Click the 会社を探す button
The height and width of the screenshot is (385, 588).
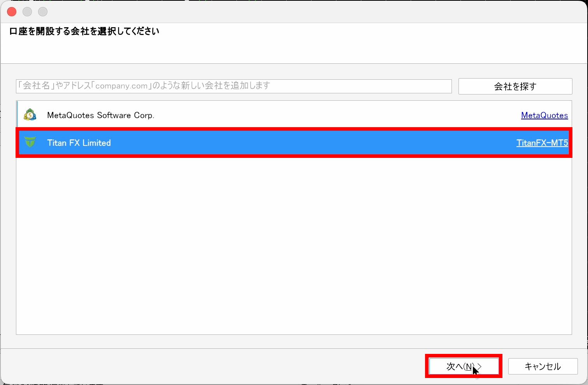tap(515, 86)
